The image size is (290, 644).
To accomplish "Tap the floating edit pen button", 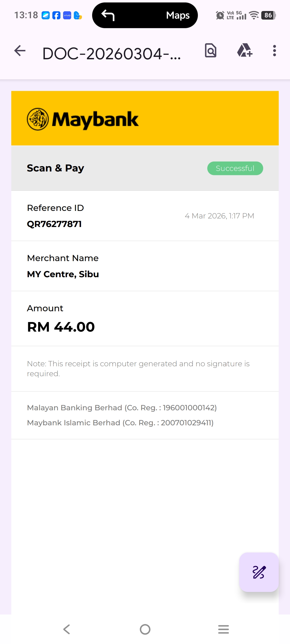I will pos(259,572).
